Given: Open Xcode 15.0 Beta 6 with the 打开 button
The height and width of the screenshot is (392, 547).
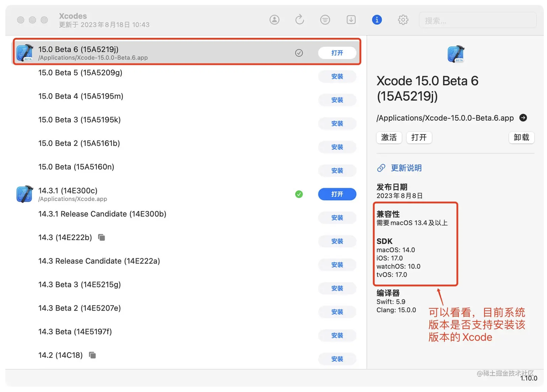Looking at the screenshot, I should [x=337, y=53].
